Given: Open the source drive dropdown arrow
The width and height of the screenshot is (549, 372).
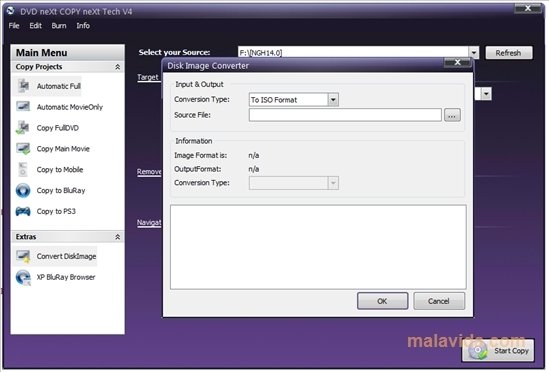Looking at the screenshot, I should pyautogui.click(x=474, y=53).
